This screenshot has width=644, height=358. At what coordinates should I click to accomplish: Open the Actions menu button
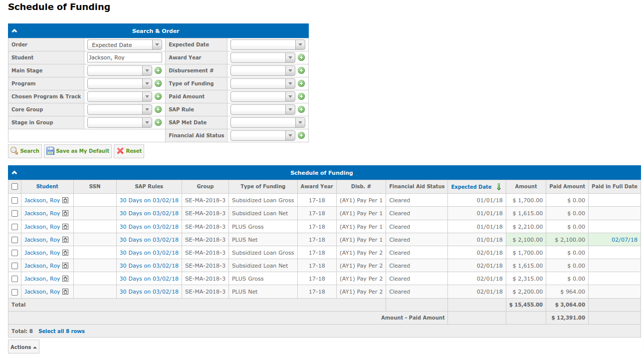point(23,347)
